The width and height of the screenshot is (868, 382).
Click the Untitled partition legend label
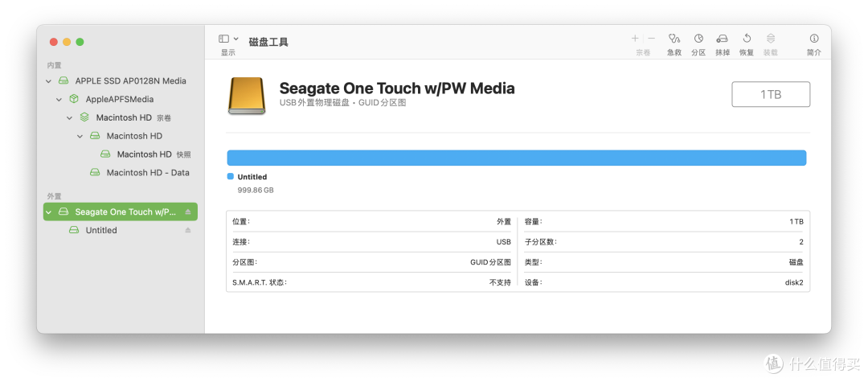point(252,177)
